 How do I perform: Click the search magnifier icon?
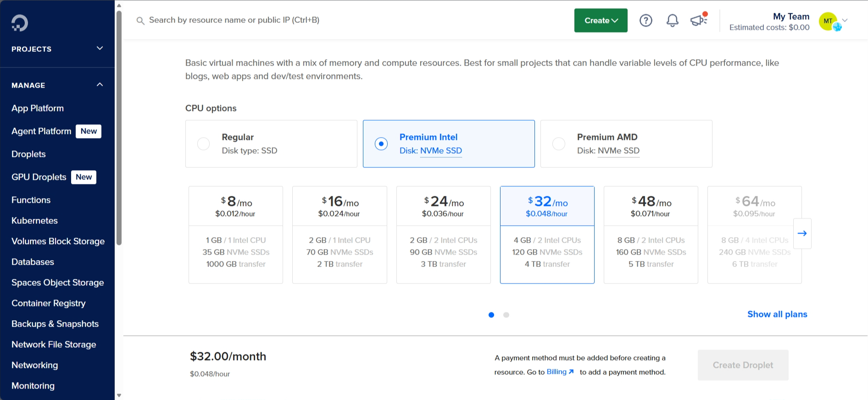tap(140, 21)
